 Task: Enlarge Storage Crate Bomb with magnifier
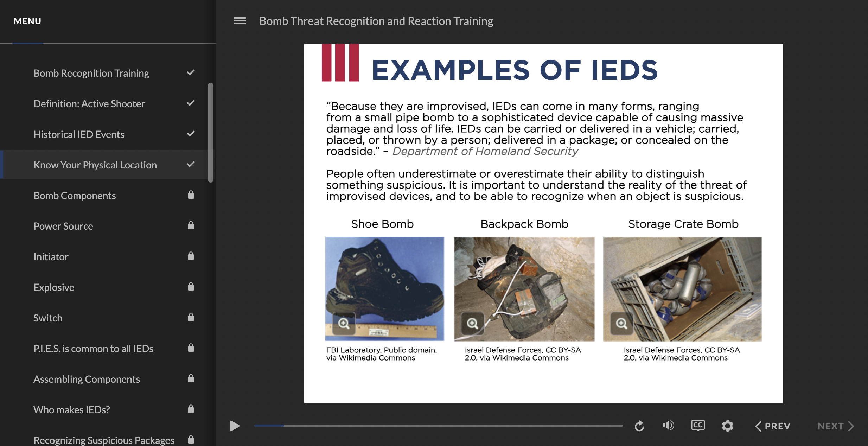tap(621, 323)
